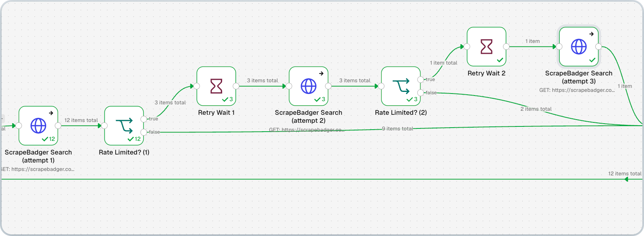
Task: Click the '1 item total' connection label
Action: click(444, 63)
